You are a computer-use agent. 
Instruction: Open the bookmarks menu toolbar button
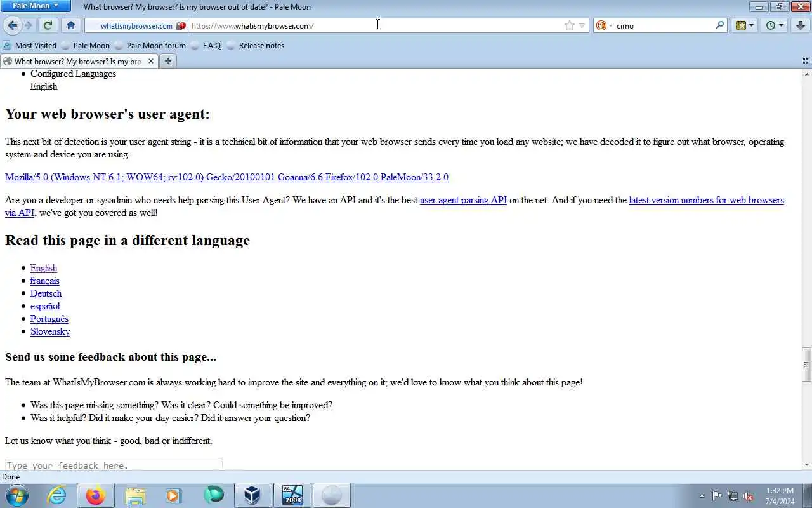tap(740, 25)
